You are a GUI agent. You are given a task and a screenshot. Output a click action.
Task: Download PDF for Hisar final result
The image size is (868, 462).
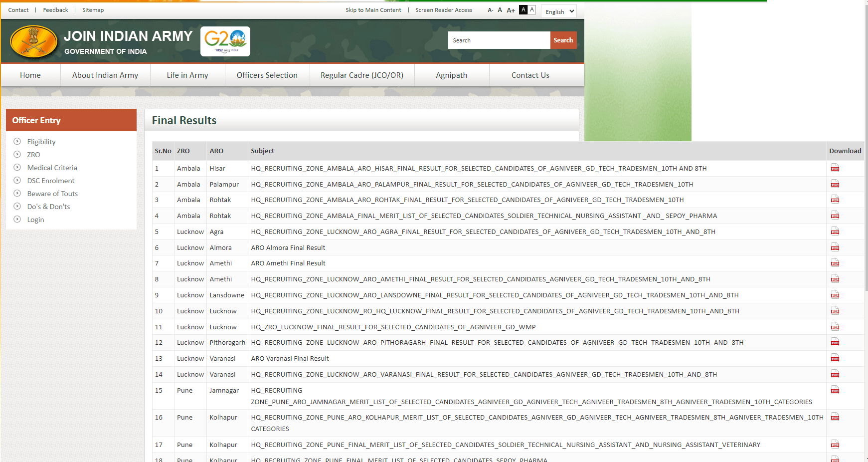click(835, 168)
